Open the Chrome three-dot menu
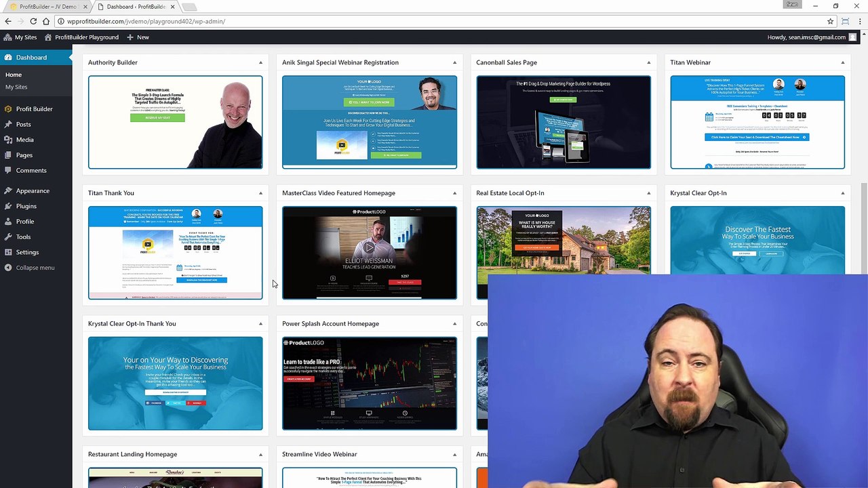 click(x=859, y=21)
